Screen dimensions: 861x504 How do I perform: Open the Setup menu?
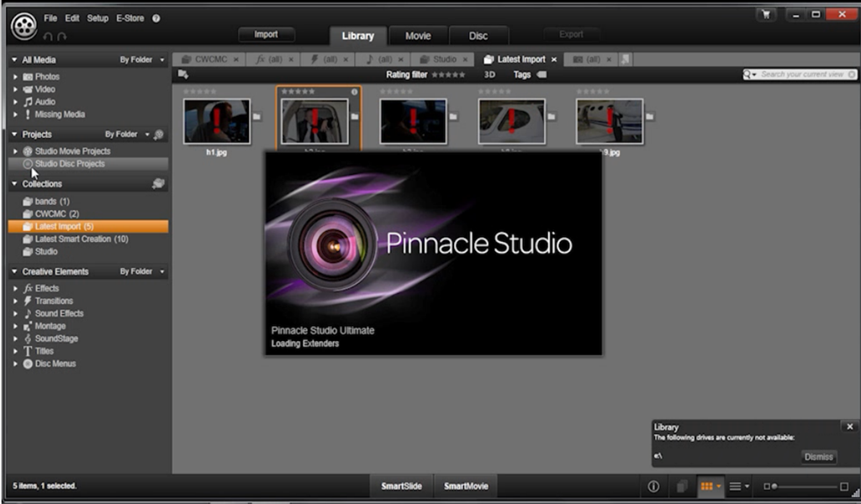(98, 18)
